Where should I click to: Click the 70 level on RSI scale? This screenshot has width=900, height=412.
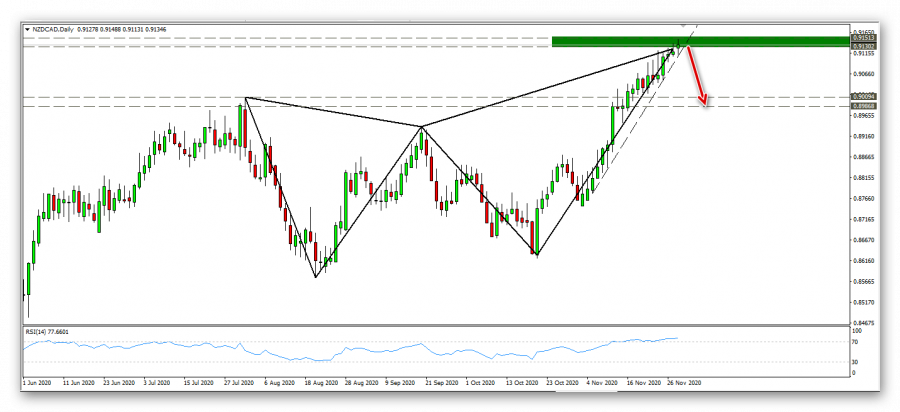tap(856, 343)
